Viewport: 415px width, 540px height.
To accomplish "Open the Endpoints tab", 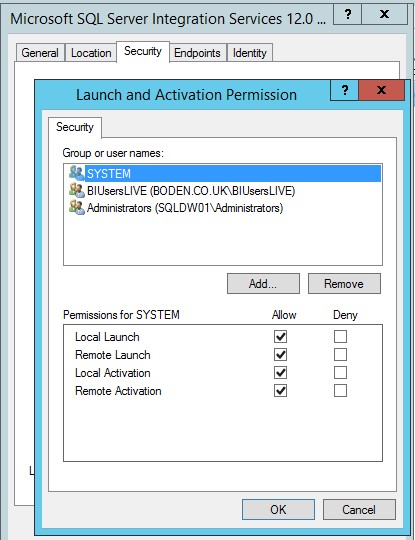I will 197,53.
